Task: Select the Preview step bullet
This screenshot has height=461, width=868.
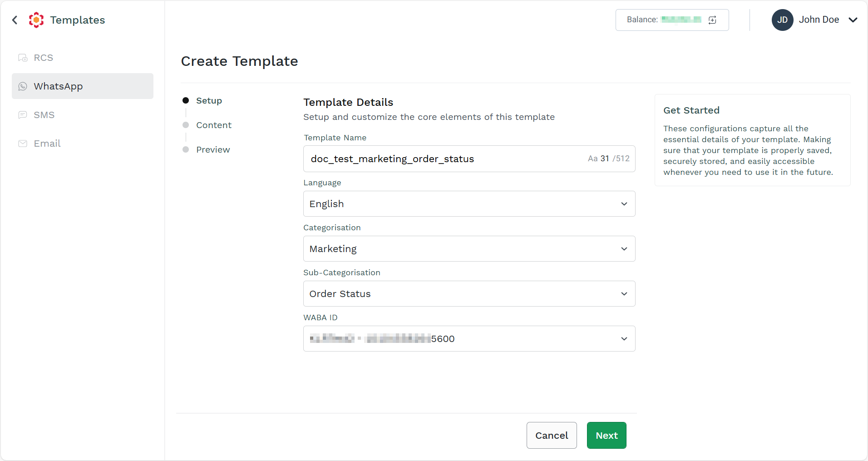Action: pos(186,149)
